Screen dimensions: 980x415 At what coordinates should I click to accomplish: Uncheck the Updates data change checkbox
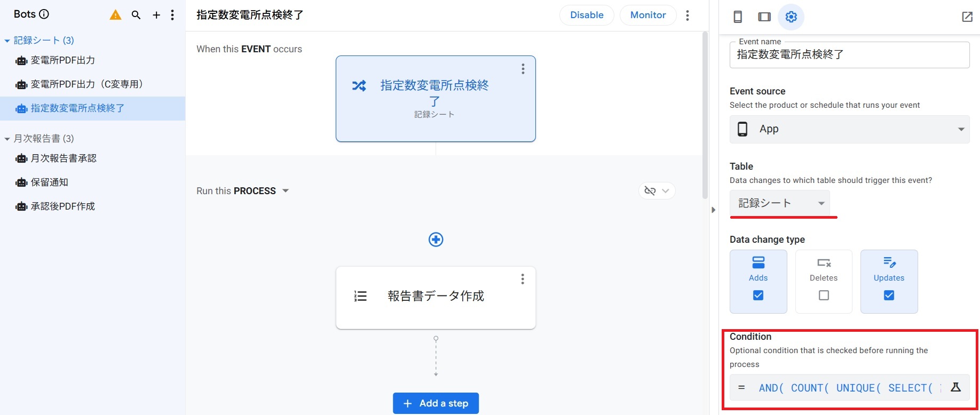889,295
